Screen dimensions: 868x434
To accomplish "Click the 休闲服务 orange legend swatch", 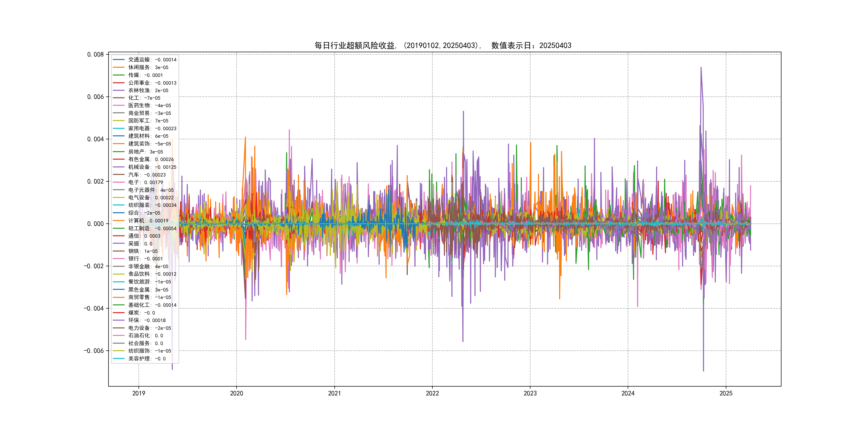I will pos(119,68).
